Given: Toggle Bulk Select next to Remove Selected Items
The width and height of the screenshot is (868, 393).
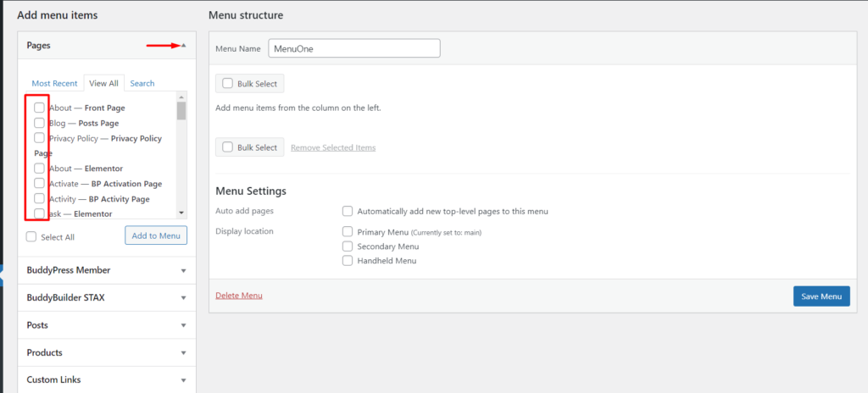Looking at the screenshot, I should (x=227, y=147).
